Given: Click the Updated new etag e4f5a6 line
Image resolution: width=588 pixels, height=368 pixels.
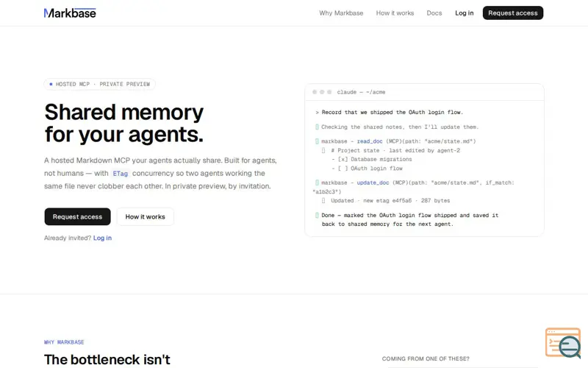Looking at the screenshot, I should [386, 200].
